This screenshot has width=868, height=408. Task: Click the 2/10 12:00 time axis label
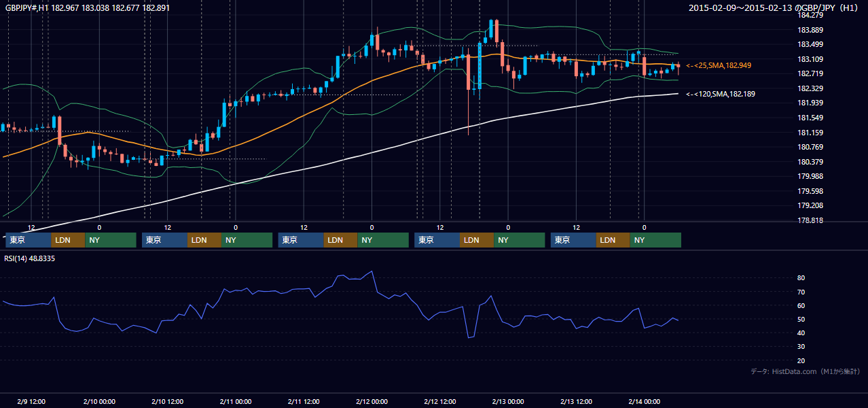(x=167, y=401)
